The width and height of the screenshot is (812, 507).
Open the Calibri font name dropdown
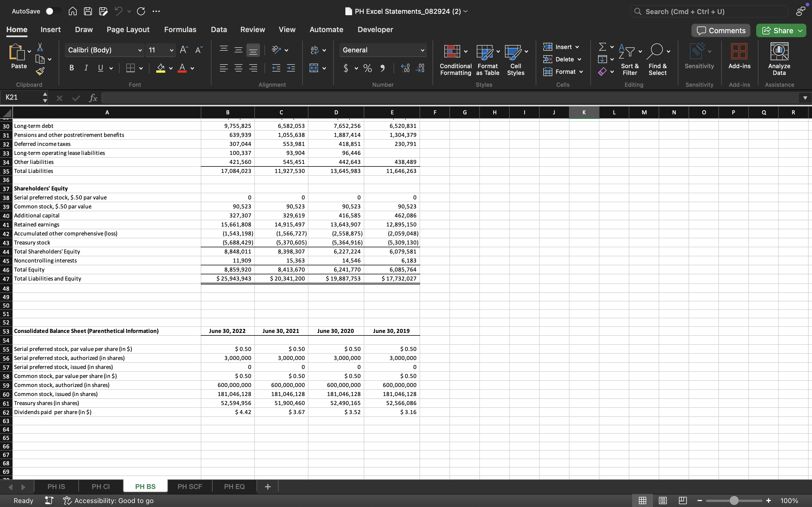click(140, 50)
